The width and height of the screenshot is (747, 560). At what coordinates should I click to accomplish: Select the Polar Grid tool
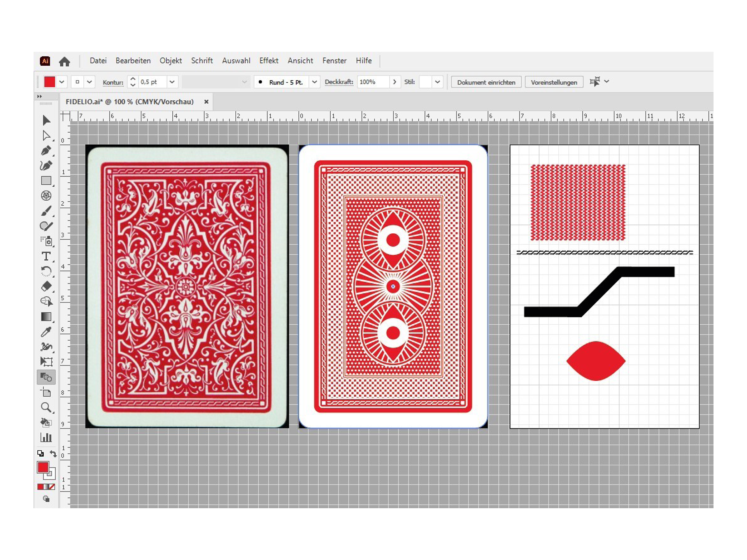46,196
